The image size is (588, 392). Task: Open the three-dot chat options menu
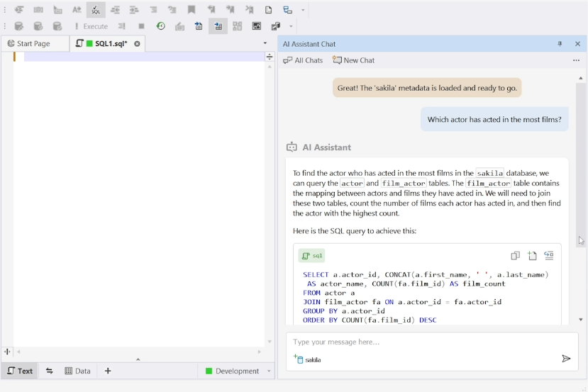[x=576, y=61]
